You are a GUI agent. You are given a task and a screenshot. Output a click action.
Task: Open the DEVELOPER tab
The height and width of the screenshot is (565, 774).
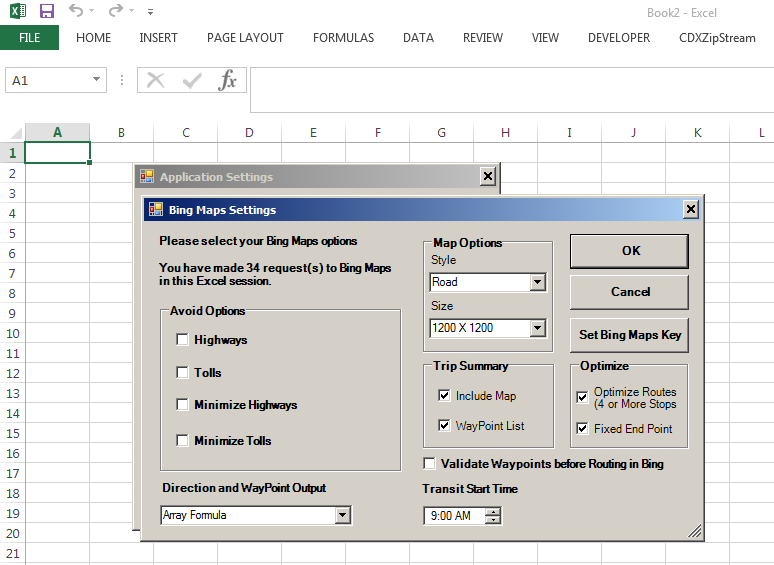[x=619, y=38]
